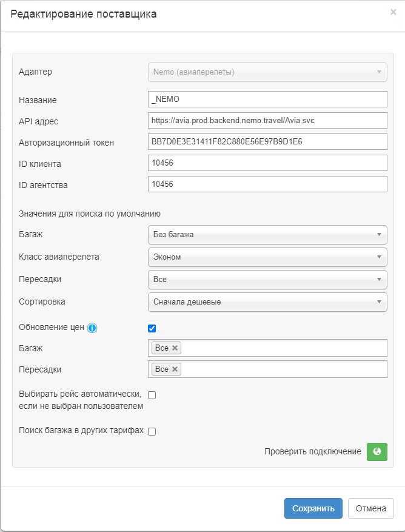The height and width of the screenshot is (532, 405).
Task: Click the authorization token field
Action: point(267,141)
